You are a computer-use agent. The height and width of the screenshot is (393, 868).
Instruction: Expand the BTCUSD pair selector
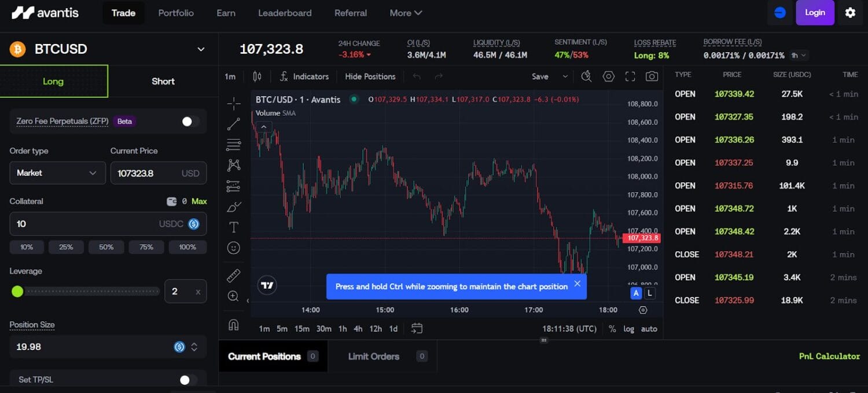coord(201,49)
